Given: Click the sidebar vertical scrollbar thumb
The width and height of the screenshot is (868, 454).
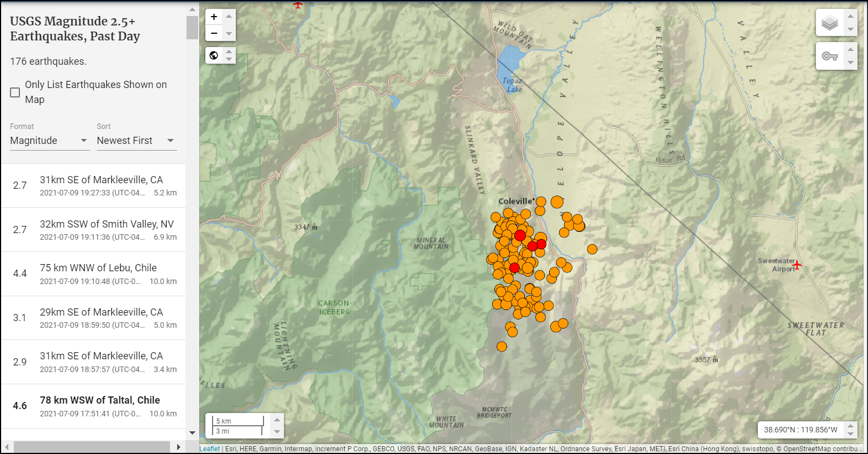Looking at the screenshot, I should click(192, 28).
